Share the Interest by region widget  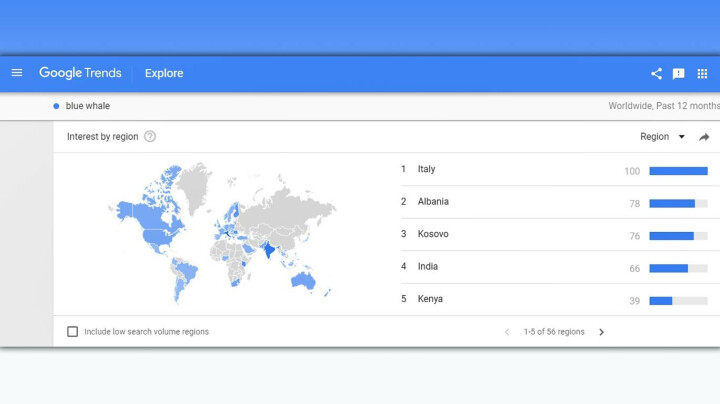[x=704, y=137]
